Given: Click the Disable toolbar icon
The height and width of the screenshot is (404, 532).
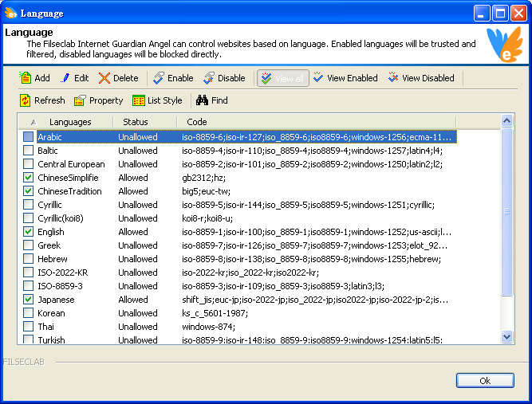Looking at the screenshot, I should point(209,78).
